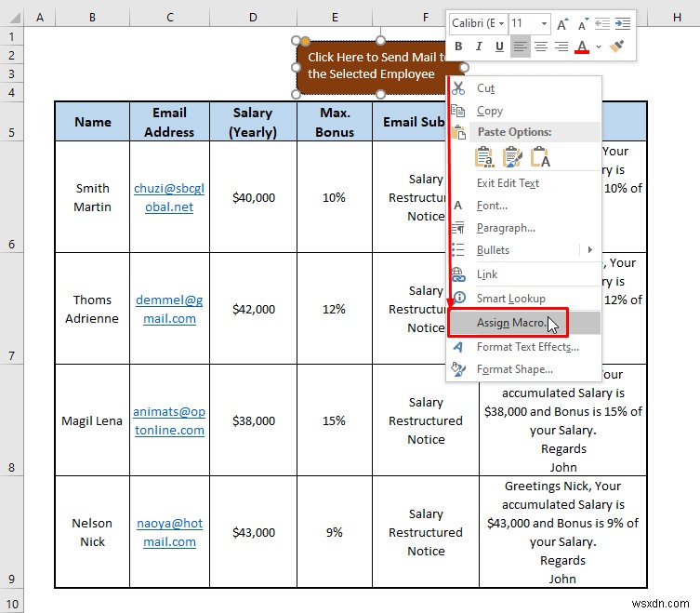
Task: Select the Smith Martin name cell
Action: [x=92, y=197]
